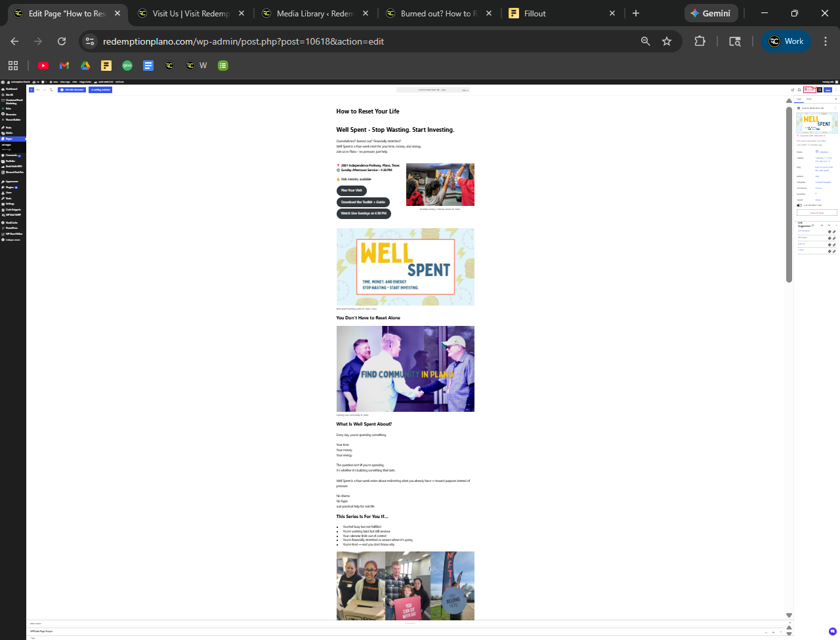
Task: Click the undo arrow in editor toolbar
Action: click(38, 90)
